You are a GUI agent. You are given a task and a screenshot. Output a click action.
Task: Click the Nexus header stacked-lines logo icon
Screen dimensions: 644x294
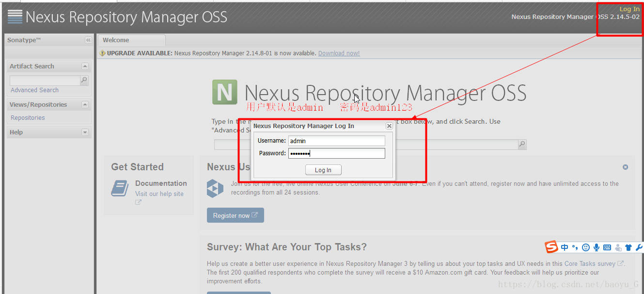click(15, 17)
